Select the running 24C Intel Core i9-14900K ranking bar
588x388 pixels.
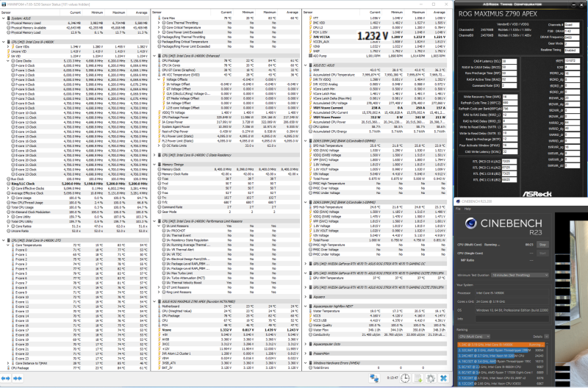point(501,345)
